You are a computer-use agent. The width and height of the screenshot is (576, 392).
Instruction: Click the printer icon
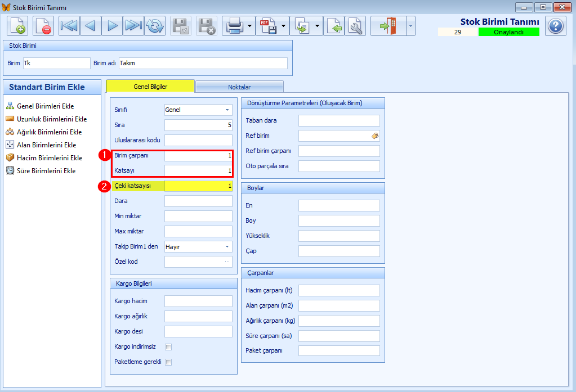coord(234,26)
